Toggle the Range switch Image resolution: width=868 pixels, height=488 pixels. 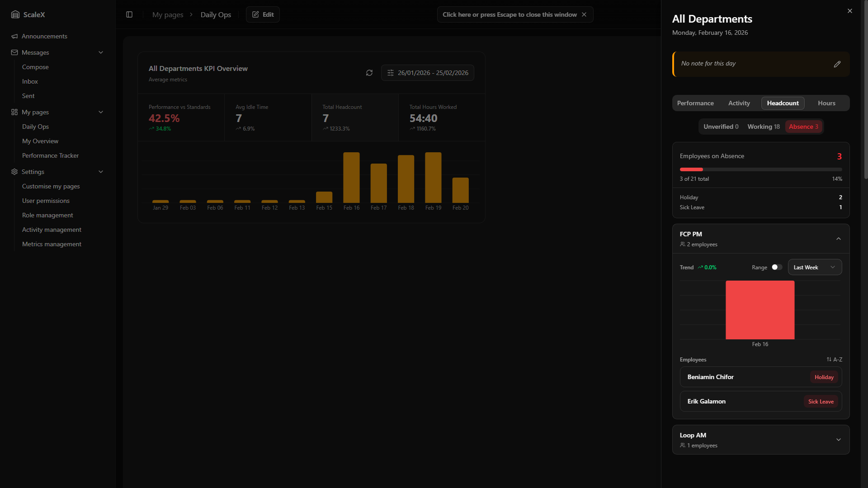click(x=777, y=267)
